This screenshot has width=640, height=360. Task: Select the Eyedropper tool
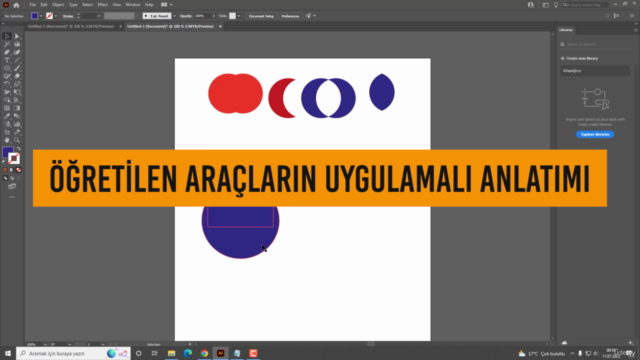pos(7,116)
